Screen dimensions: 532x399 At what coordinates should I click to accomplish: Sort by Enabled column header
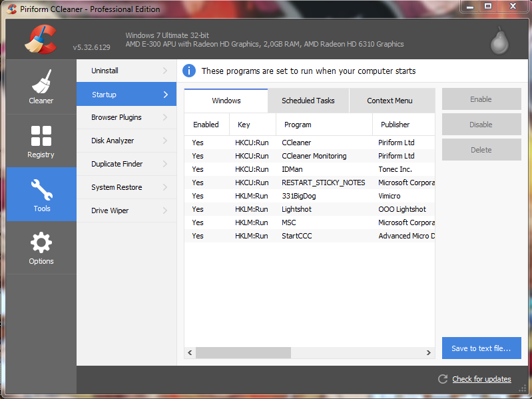[207, 125]
